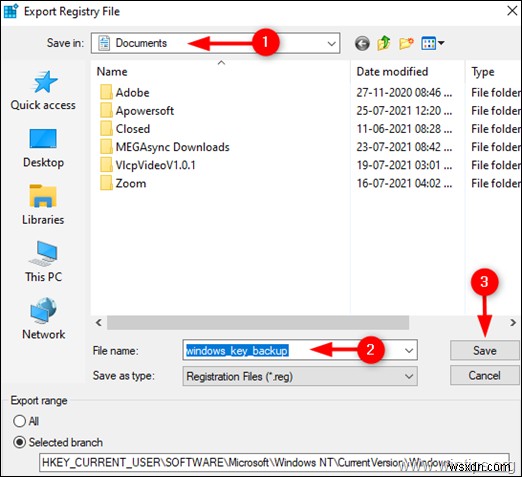This screenshot has width=522, height=477.
Task: Select the MEGAsync Downloads folder icon
Action: 106,147
